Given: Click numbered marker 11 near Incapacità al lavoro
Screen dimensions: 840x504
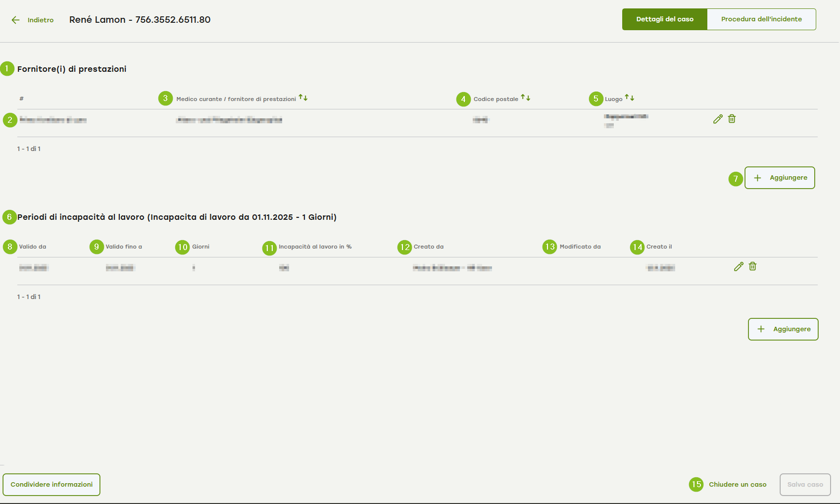Looking at the screenshot, I should (x=269, y=248).
